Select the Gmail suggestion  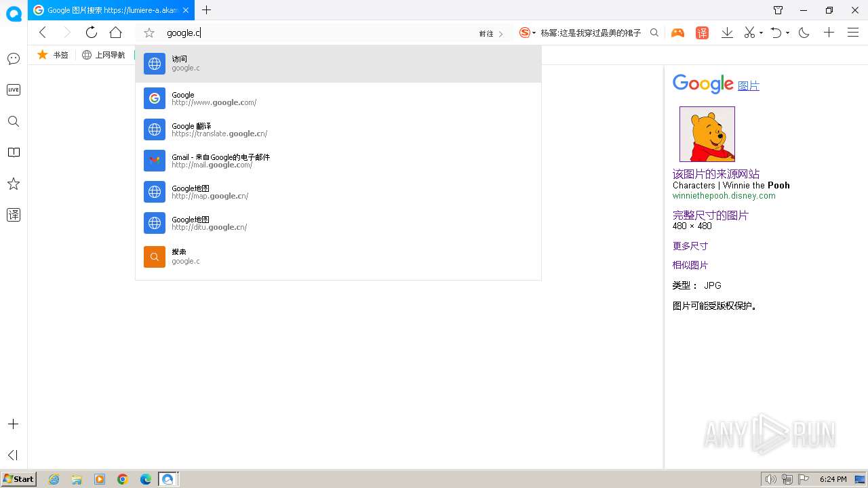coord(338,161)
